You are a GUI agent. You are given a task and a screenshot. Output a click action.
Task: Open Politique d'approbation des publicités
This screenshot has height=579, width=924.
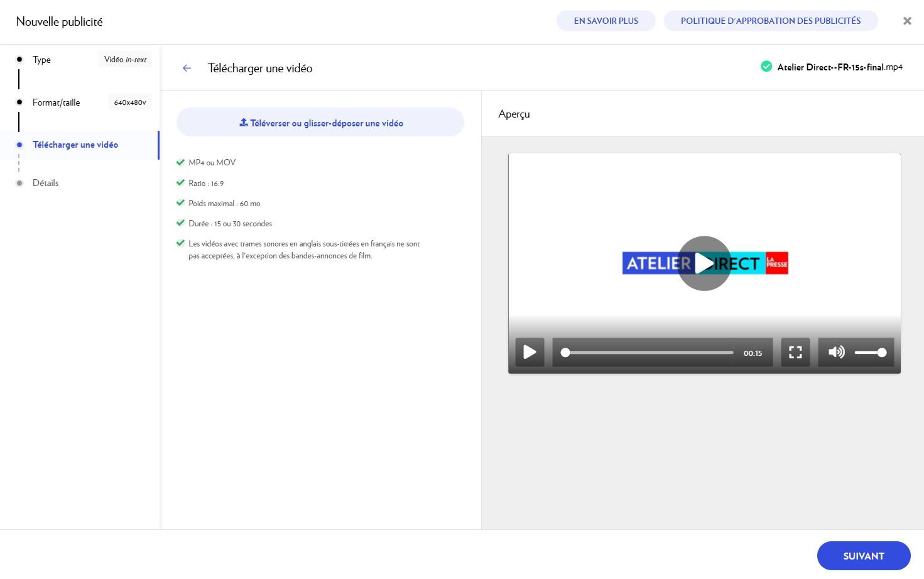pos(770,21)
